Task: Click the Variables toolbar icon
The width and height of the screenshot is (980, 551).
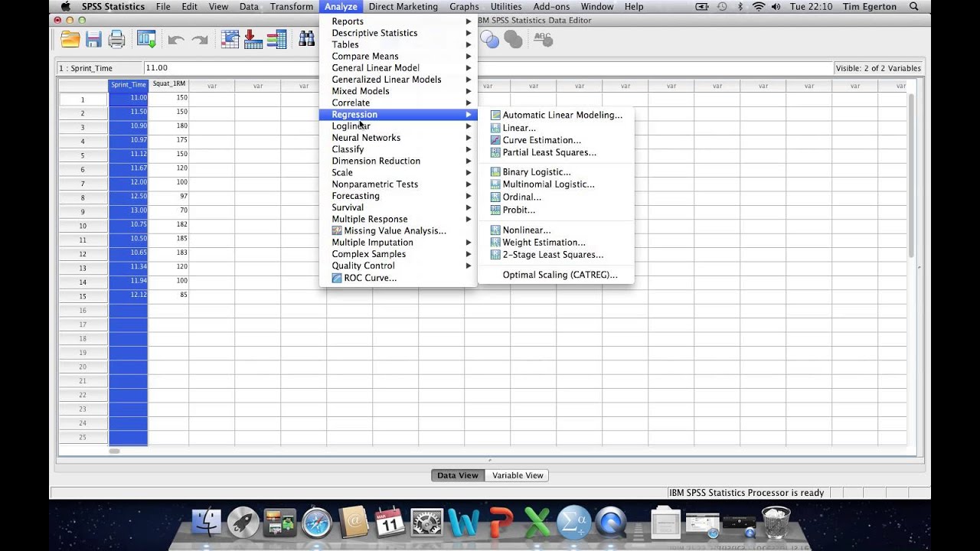Action: 276,40
